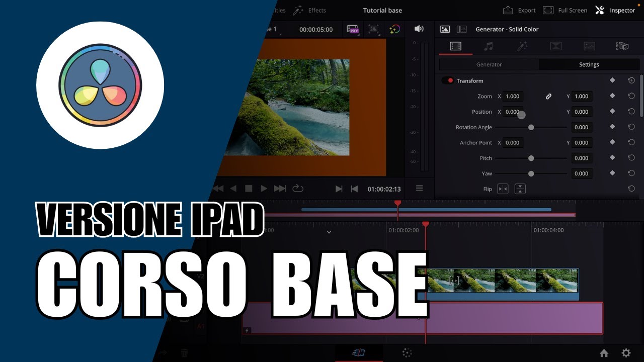This screenshot has width=644, height=362.
Task: Toggle the Transform section on/off switch
Action: pyautogui.click(x=447, y=80)
